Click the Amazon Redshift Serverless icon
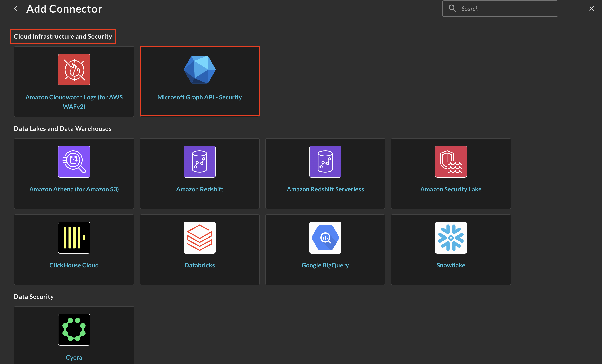The image size is (602, 364). [325, 162]
